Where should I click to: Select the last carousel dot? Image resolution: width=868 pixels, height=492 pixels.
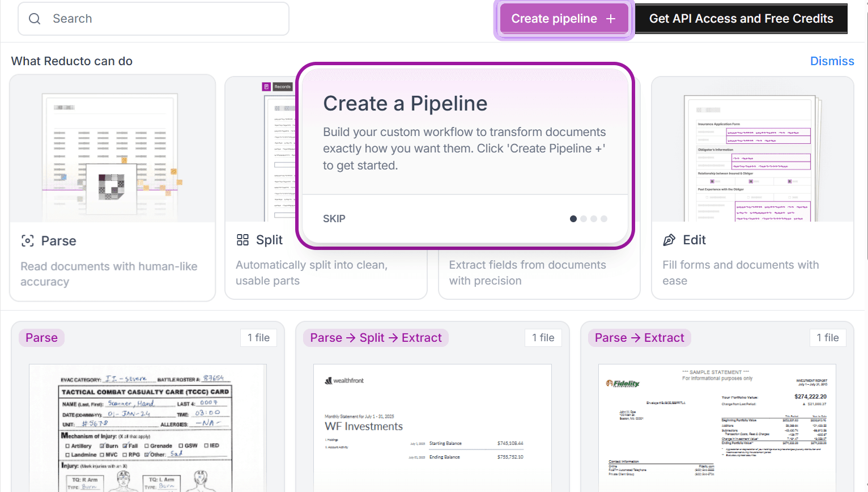point(603,218)
